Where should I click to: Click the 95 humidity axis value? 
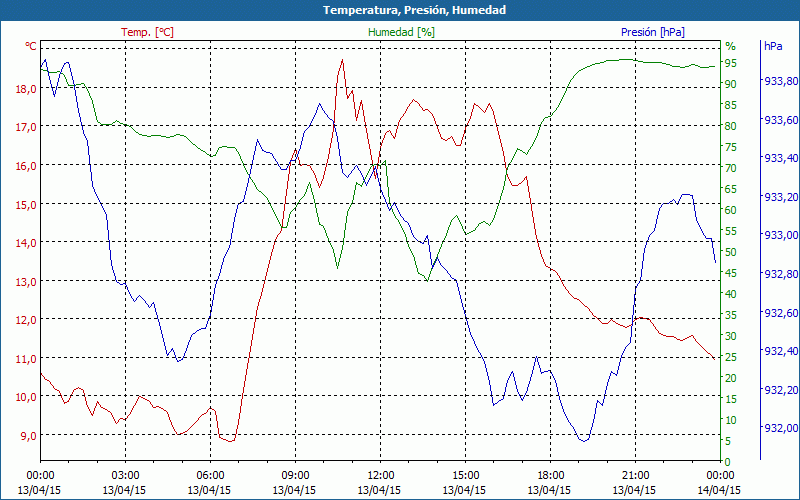(x=731, y=63)
